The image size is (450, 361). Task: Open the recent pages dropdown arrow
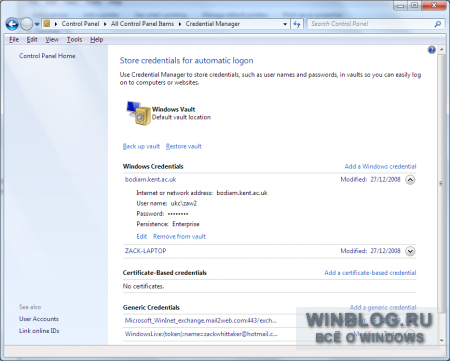37,24
